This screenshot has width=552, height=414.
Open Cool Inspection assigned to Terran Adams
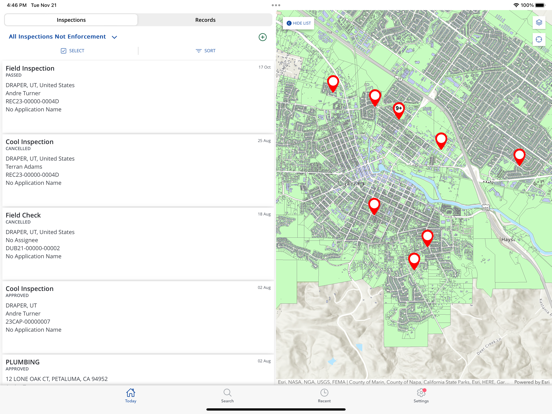point(138,170)
